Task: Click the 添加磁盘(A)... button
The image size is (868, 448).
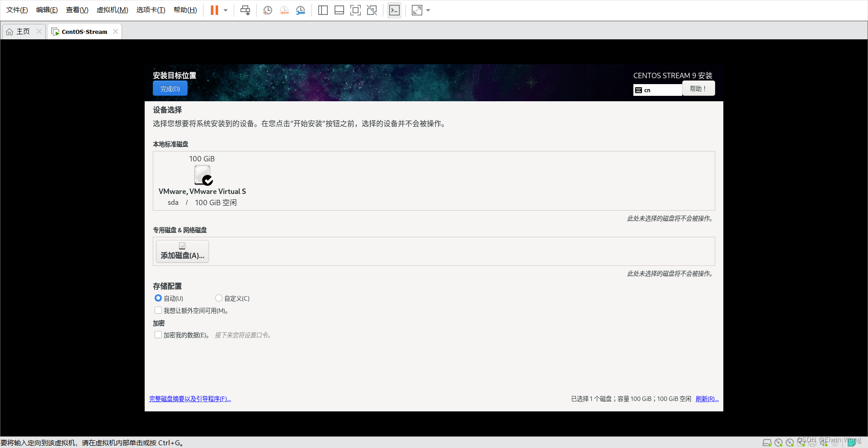Action: click(x=182, y=251)
